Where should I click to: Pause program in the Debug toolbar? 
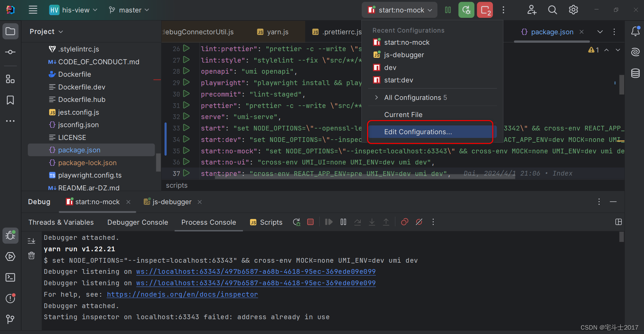pos(343,222)
